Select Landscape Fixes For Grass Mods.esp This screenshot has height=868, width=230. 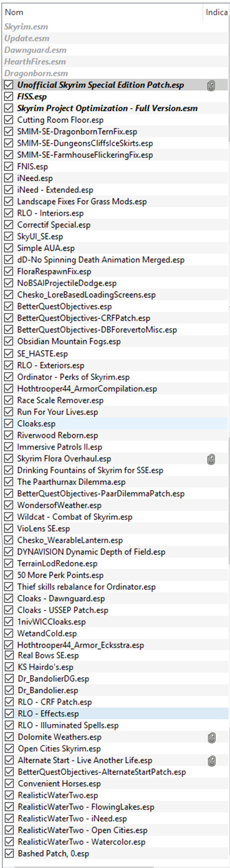[x=82, y=201]
